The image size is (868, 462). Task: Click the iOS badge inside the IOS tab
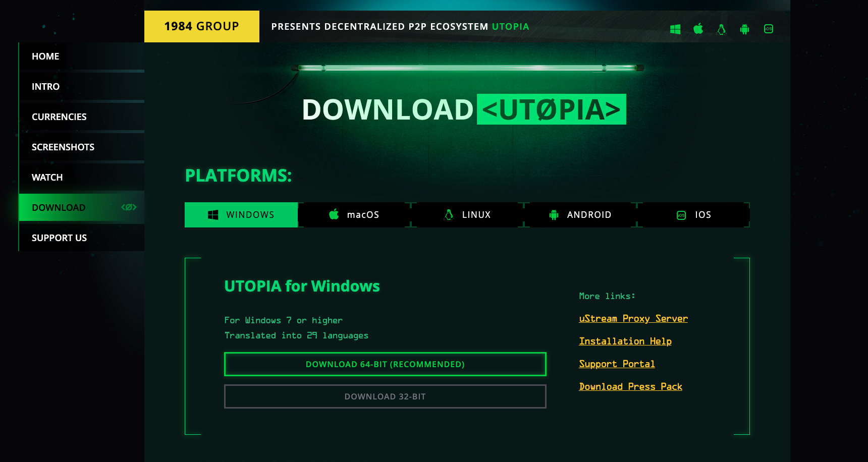[x=681, y=215]
